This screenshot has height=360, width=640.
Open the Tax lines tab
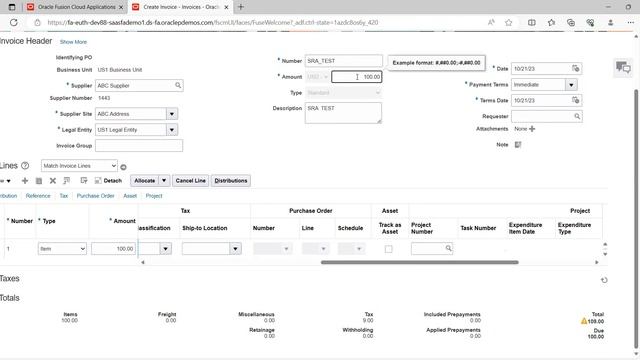[x=64, y=196]
